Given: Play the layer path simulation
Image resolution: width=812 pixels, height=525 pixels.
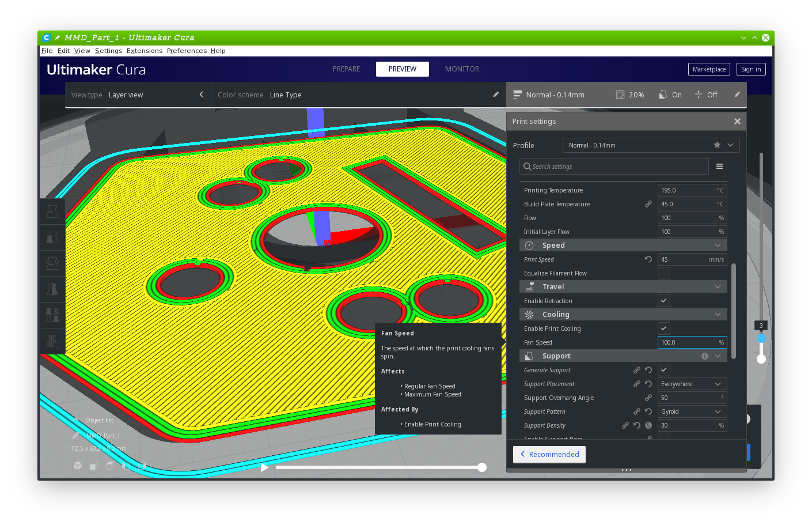Looking at the screenshot, I should [264, 467].
